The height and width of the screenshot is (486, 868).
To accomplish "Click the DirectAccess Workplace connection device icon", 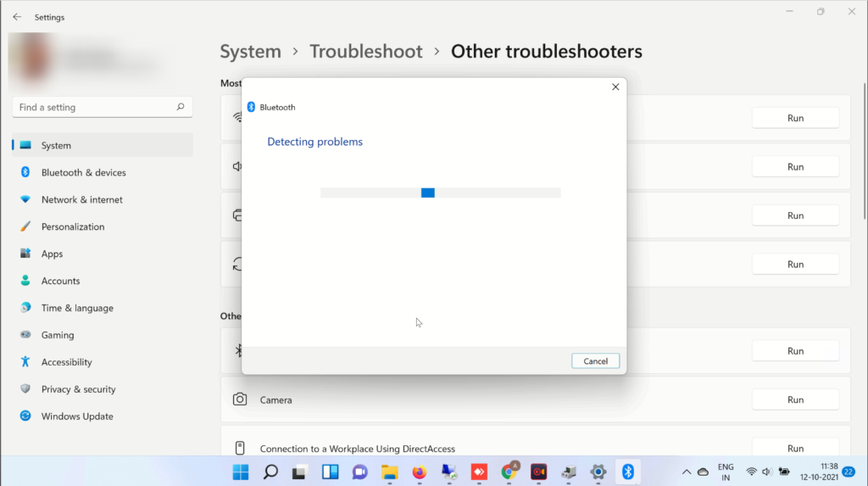I will [x=240, y=448].
